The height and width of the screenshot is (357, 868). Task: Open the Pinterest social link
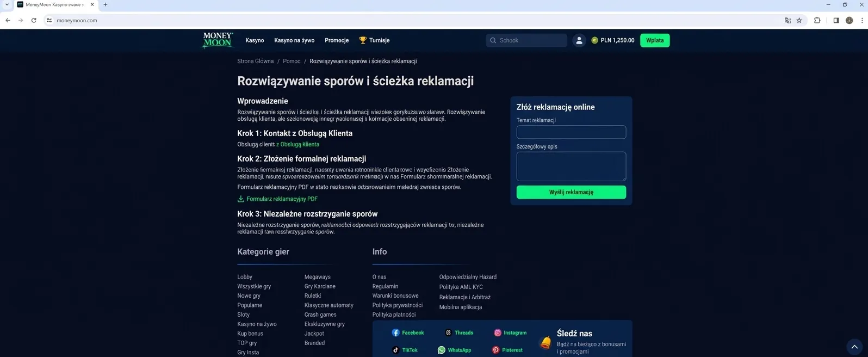point(507,350)
